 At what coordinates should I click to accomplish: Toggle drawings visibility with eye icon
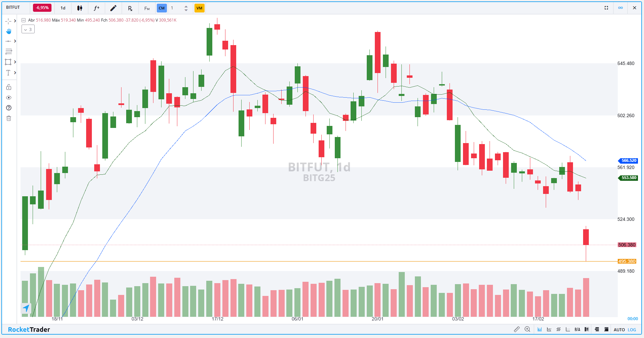click(x=8, y=98)
